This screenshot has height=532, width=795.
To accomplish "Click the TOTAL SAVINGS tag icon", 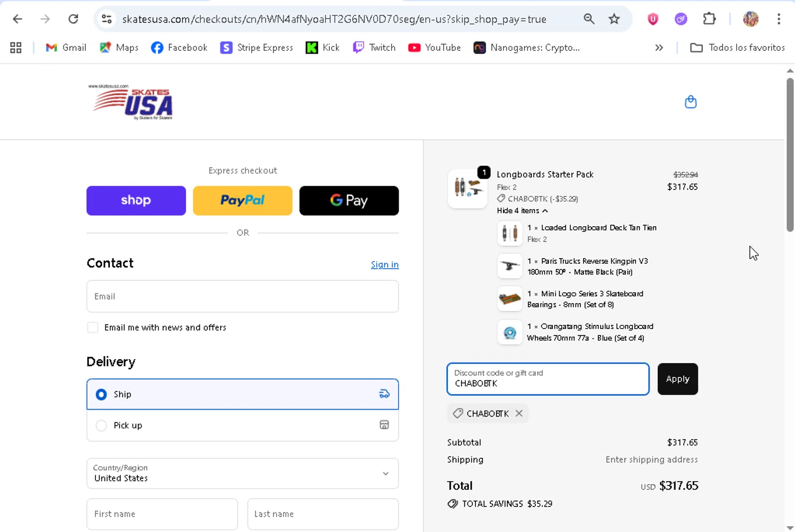I will [453, 504].
